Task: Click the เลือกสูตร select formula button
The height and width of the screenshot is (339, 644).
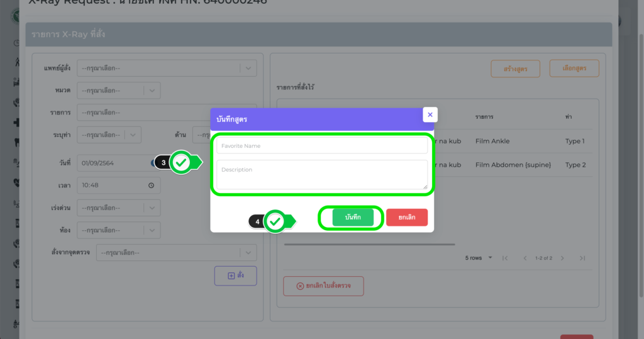Action: click(x=574, y=68)
